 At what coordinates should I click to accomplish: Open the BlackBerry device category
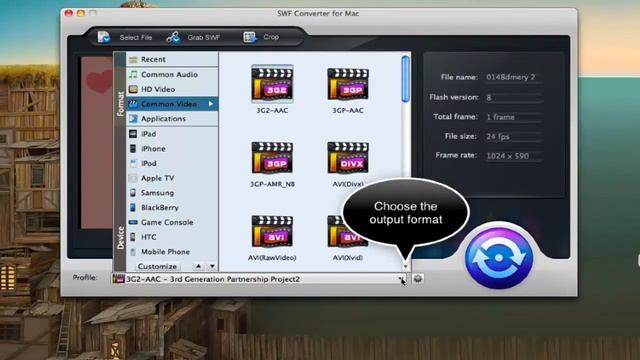(x=172, y=207)
